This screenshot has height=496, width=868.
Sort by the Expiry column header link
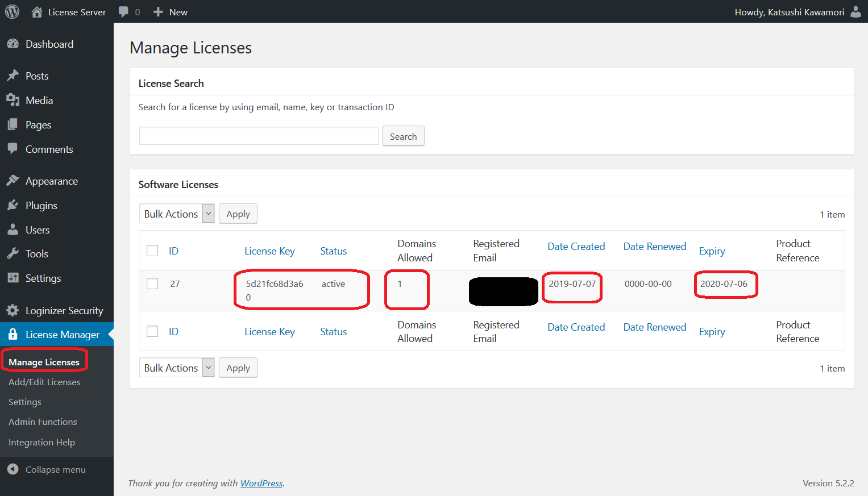pos(712,251)
